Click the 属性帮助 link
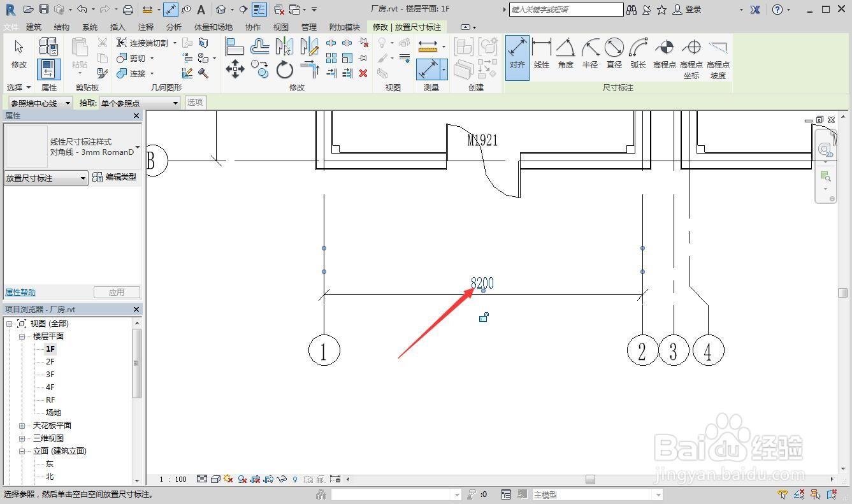This screenshot has width=852, height=504. click(20, 292)
